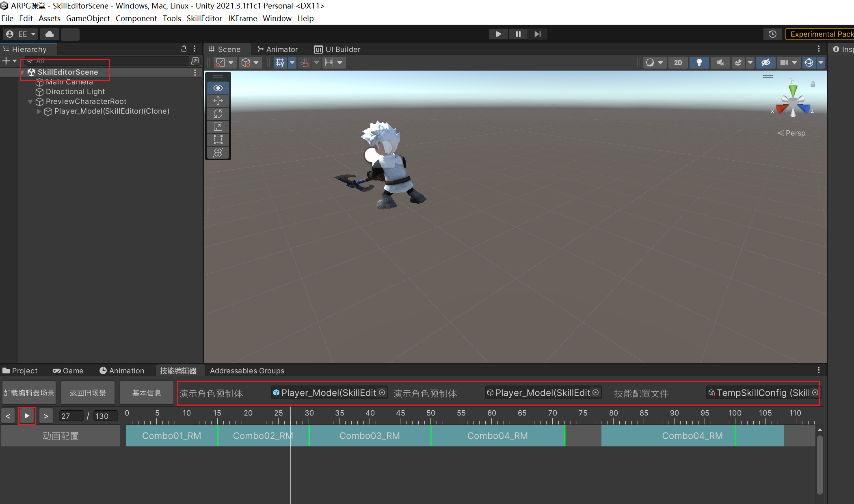This screenshot has height=504, width=854.
Task: Toggle scene audio mute button
Action: point(720,62)
